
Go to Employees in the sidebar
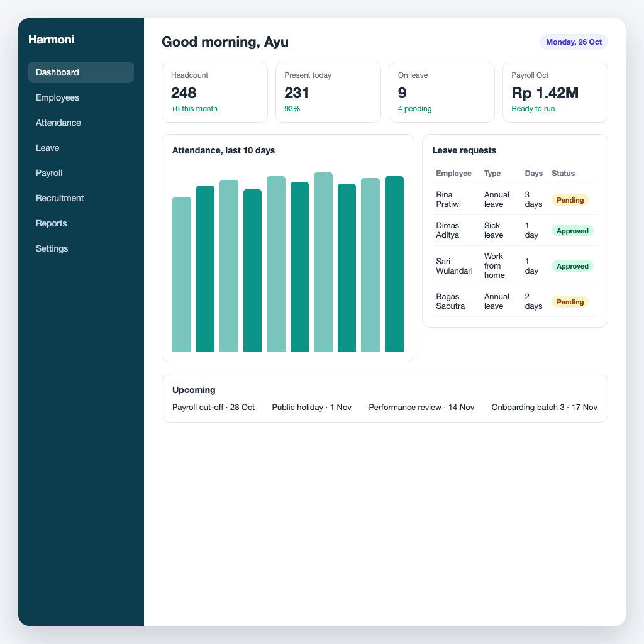coord(81,97)
